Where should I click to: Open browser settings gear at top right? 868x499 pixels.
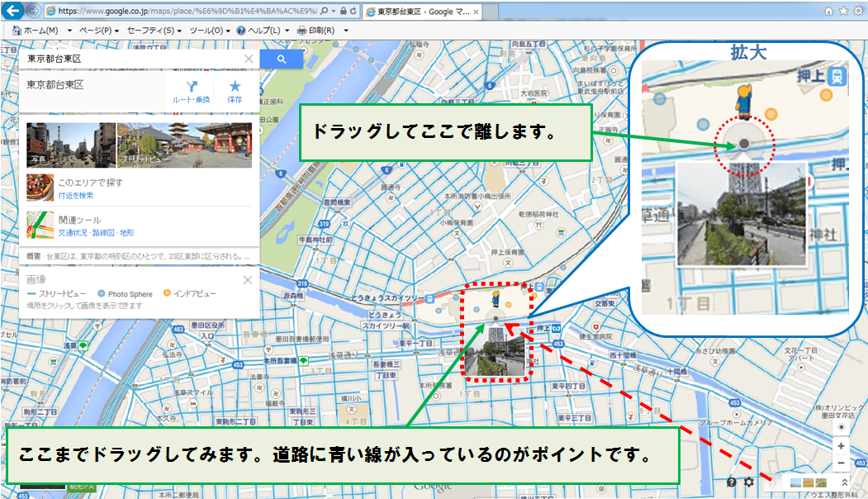(858, 11)
